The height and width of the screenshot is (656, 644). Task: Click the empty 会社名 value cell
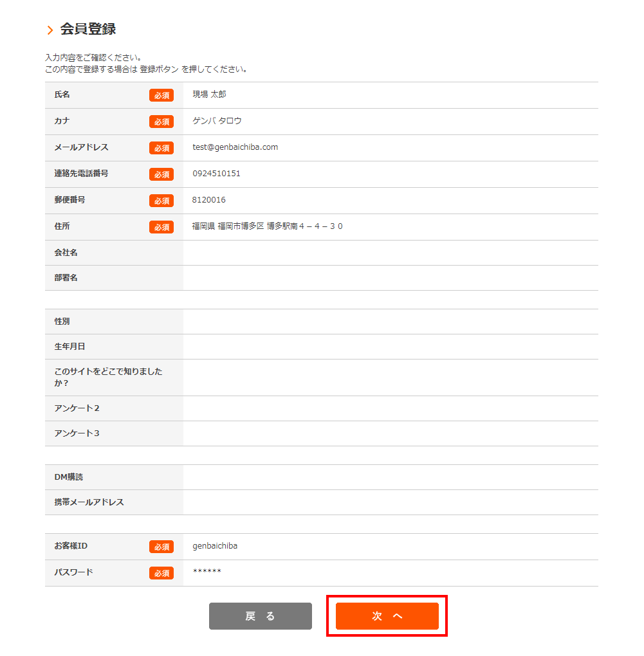pyautogui.click(x=390, y=253)
